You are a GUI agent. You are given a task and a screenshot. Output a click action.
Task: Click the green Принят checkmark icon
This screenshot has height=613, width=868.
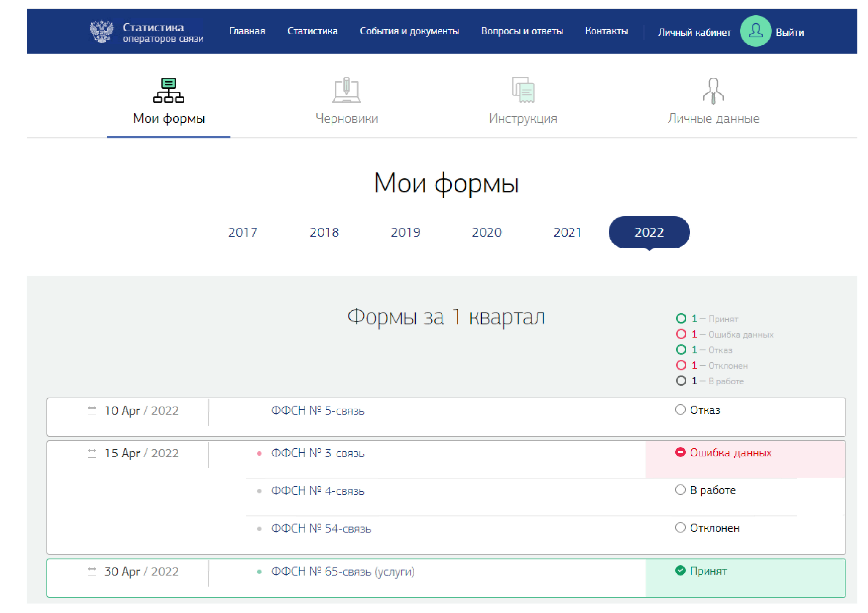pyautogui.click(x=680, y=571)
